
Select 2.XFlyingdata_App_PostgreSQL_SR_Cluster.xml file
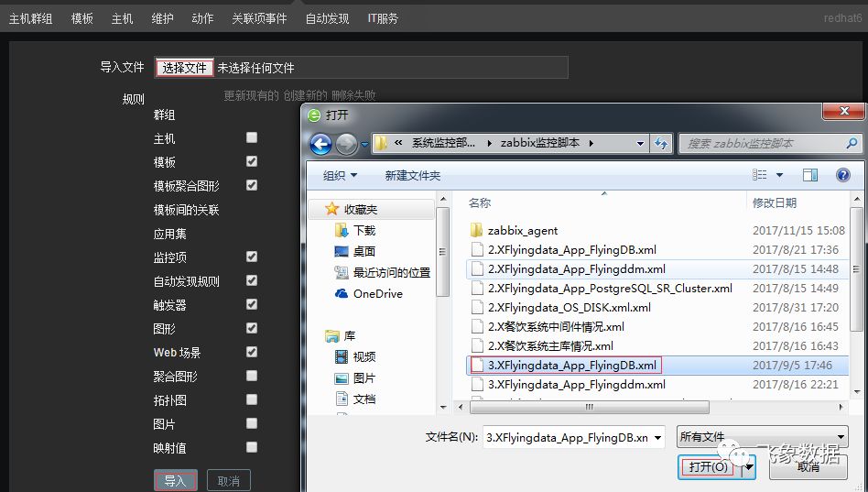[602, 288]
